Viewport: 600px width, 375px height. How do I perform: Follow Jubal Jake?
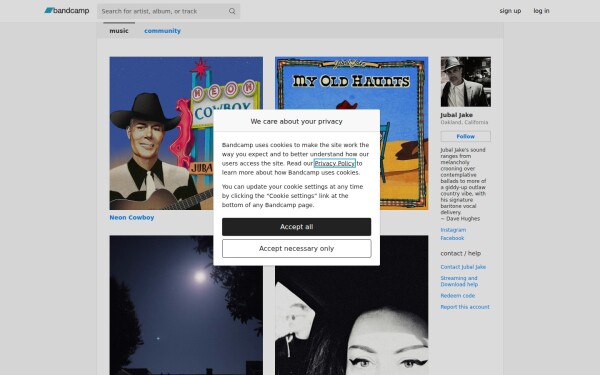(x=465, y=136)
